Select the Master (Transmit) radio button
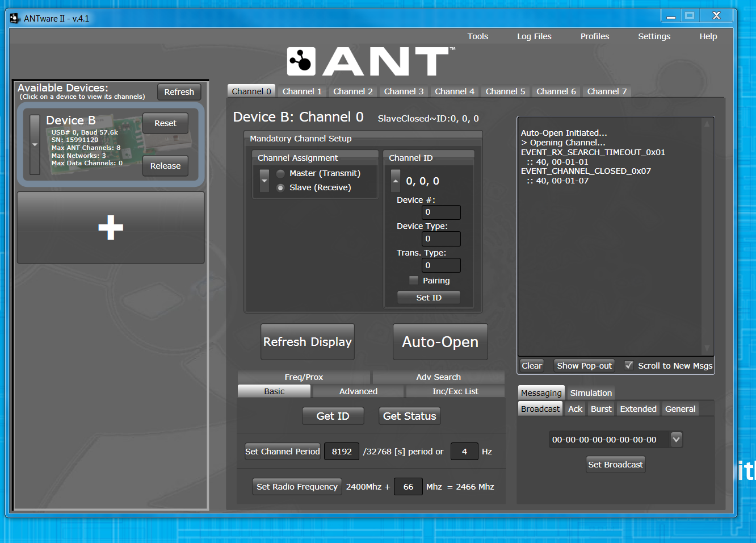Image resolution: width=756 pixels, height=543 pixels. pyautogui.click(x=280, y=174)
